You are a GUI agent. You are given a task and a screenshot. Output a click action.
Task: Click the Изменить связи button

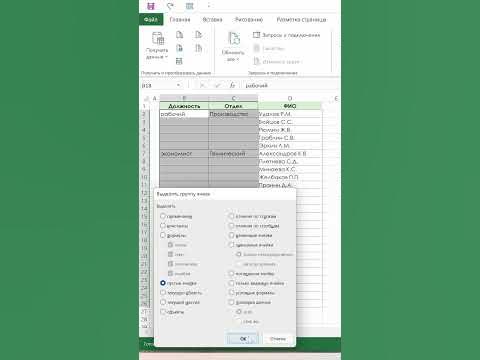(277, 62)
